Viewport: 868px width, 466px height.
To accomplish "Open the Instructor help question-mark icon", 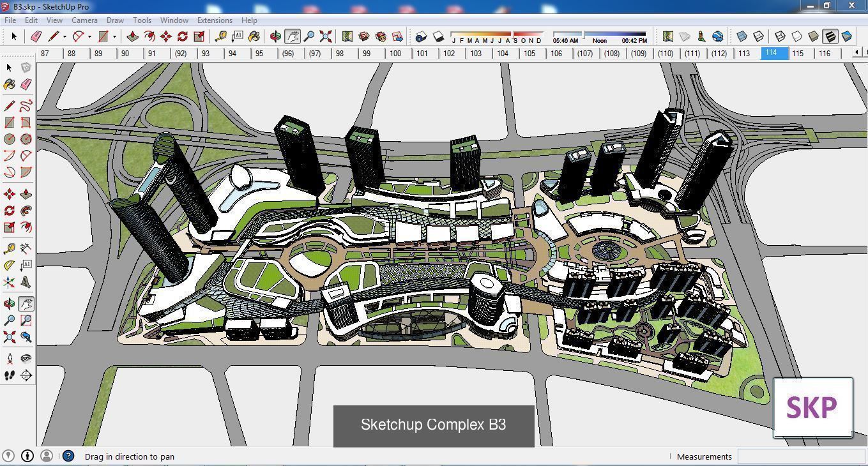I will pos(68,456).
